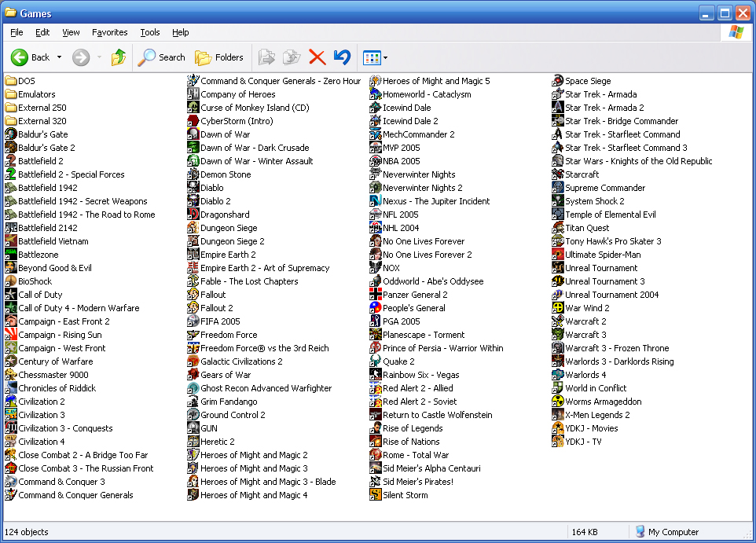
Task: Open the Back history dropdown arrow
Action: coord(59,57)
